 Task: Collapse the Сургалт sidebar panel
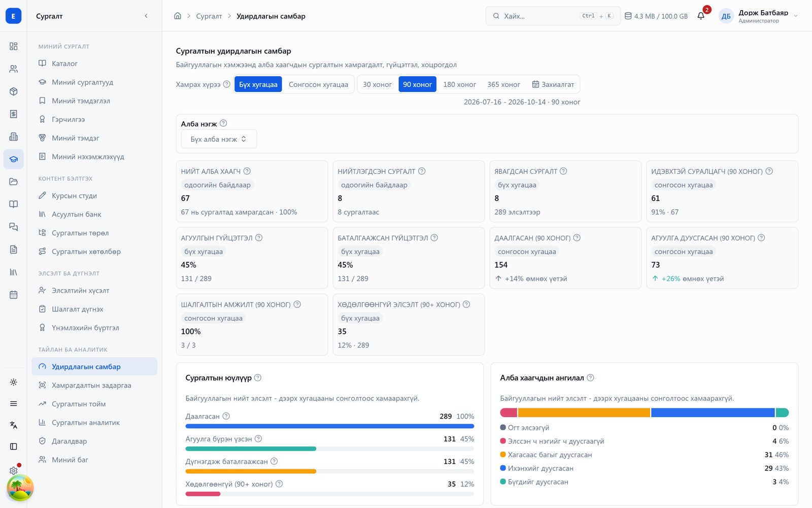click(x=146, y=16)
